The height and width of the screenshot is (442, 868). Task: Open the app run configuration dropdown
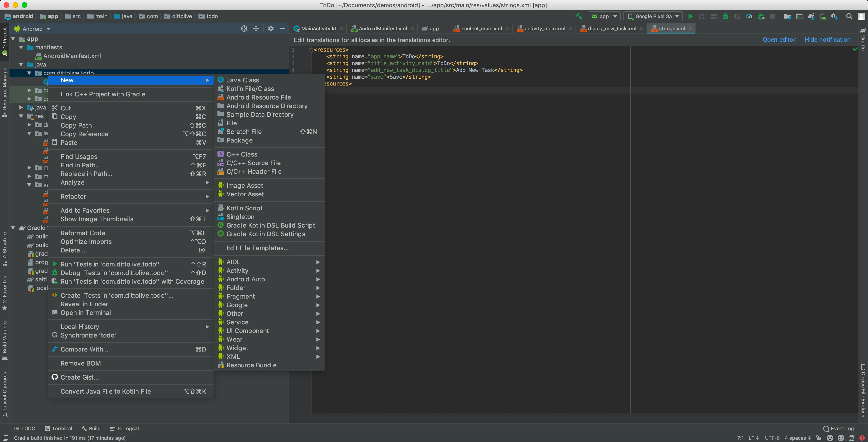604,16
